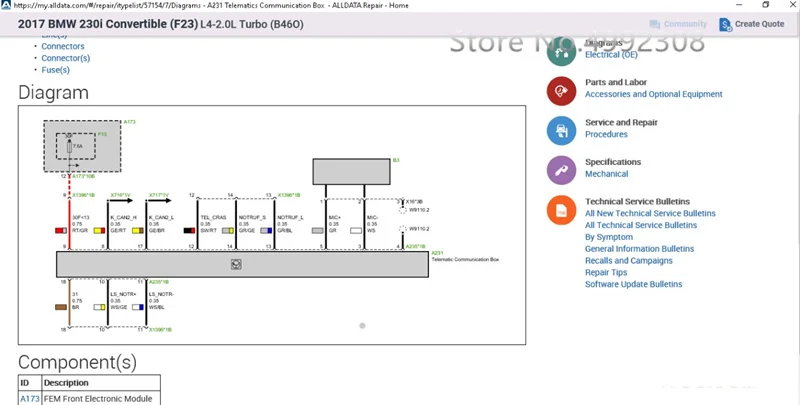Open the purple Specifications wrench icon
800x405 pixels.
pyautogui.click(x=561, y=170)
